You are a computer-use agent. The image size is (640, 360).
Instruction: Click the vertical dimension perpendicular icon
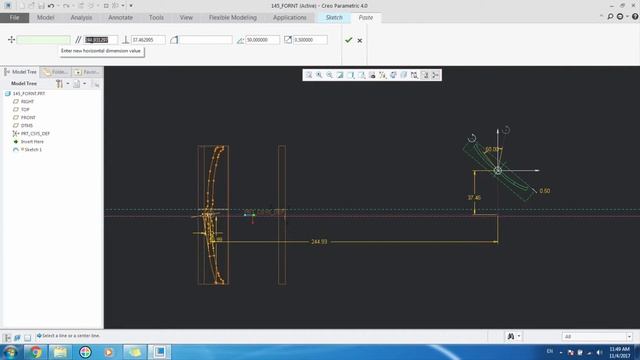tap(126, 40)
